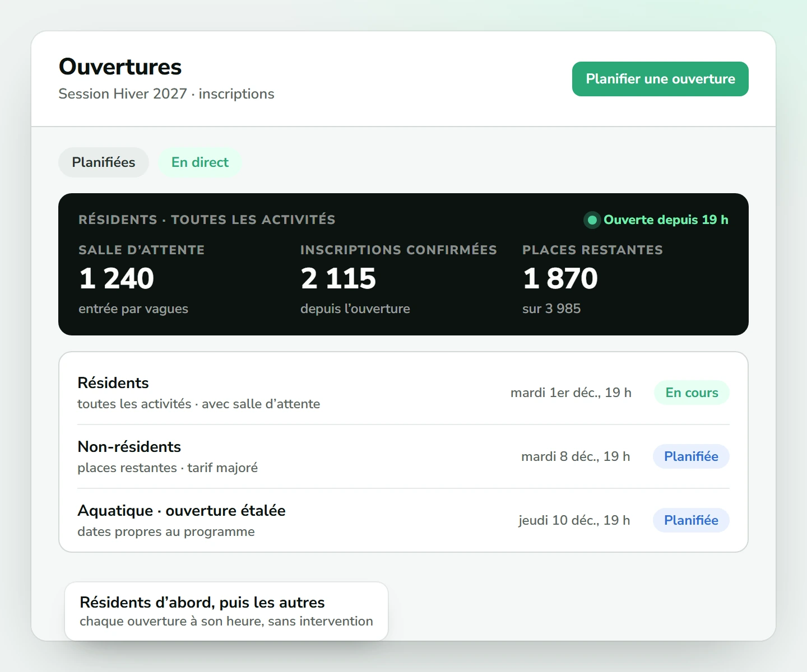Click the Planifier une ouverture button

pyautogui.click(x=660, y=79)
